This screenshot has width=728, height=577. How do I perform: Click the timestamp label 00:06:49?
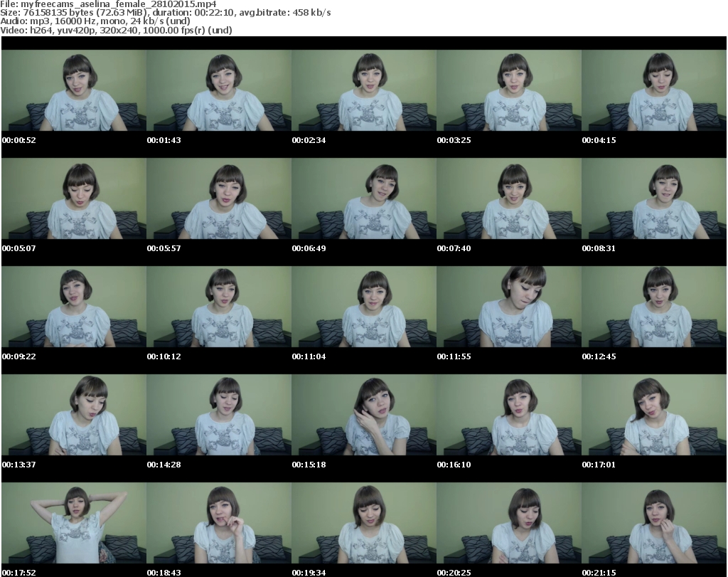pyautogui.click(x=309, y=248)
